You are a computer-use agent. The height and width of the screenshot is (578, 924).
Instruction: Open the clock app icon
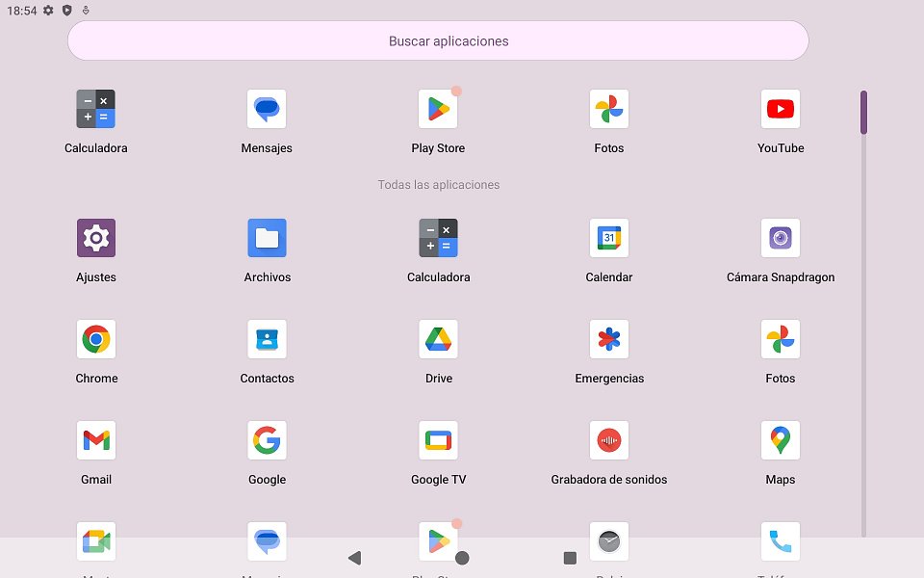pos(608,541)
